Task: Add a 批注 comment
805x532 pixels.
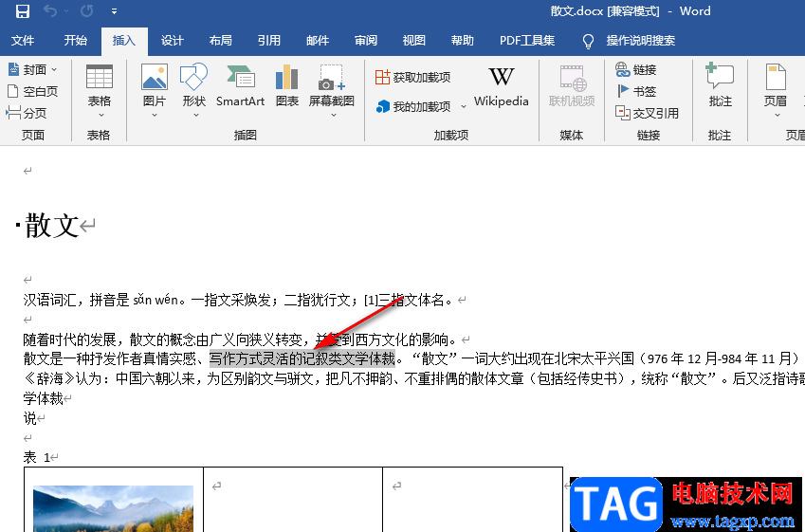Action: (x=720, y=85)
